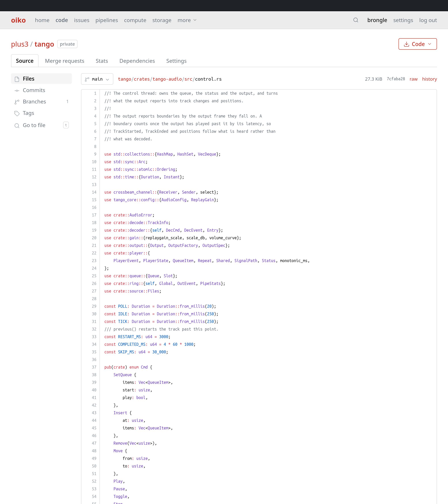Click the download icon in Code button
Image resolution: width=448 pixels, height=504 pixels.
[406, 44]
